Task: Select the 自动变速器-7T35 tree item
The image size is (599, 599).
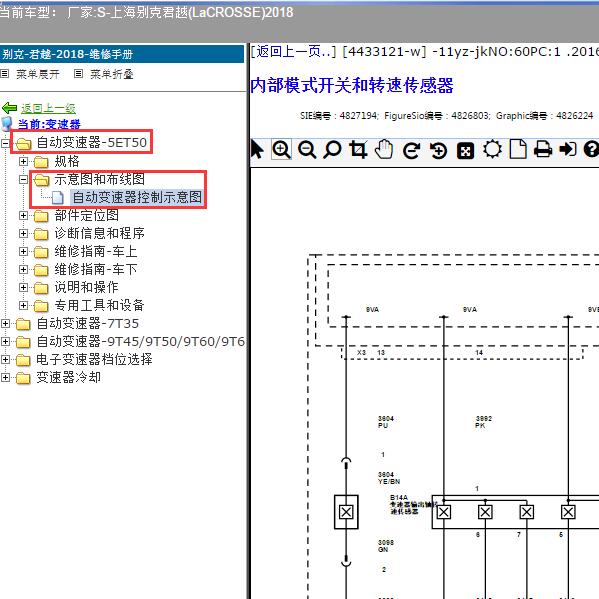Action: 87,324
